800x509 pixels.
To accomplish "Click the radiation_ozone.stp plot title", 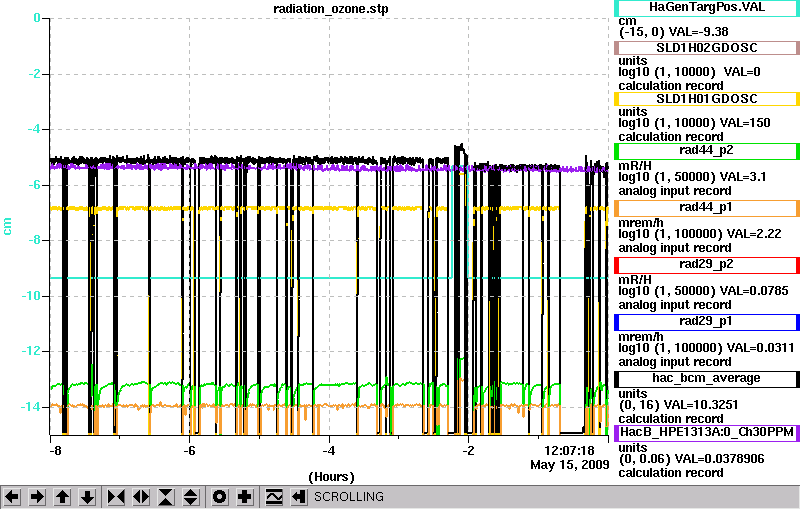I will tap(331, 9).
